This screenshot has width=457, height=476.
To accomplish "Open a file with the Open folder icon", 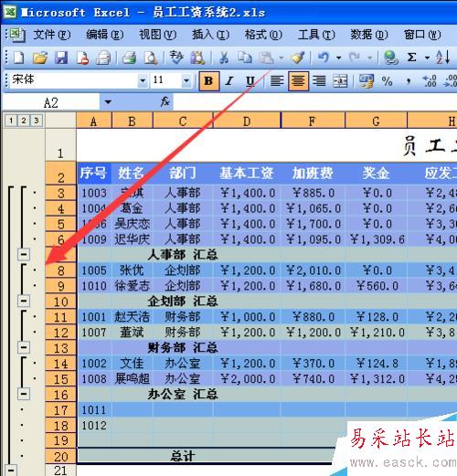I will coord(40,58).
